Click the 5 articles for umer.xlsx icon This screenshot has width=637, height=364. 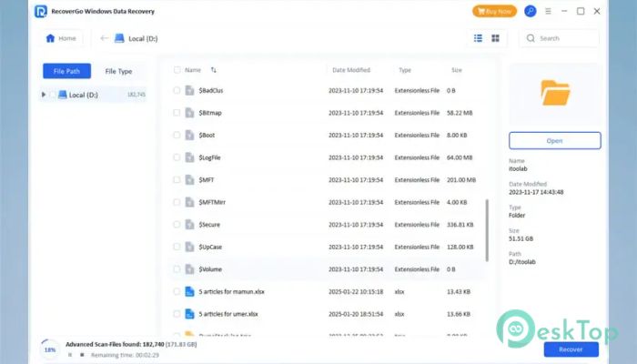click(189, 314)
